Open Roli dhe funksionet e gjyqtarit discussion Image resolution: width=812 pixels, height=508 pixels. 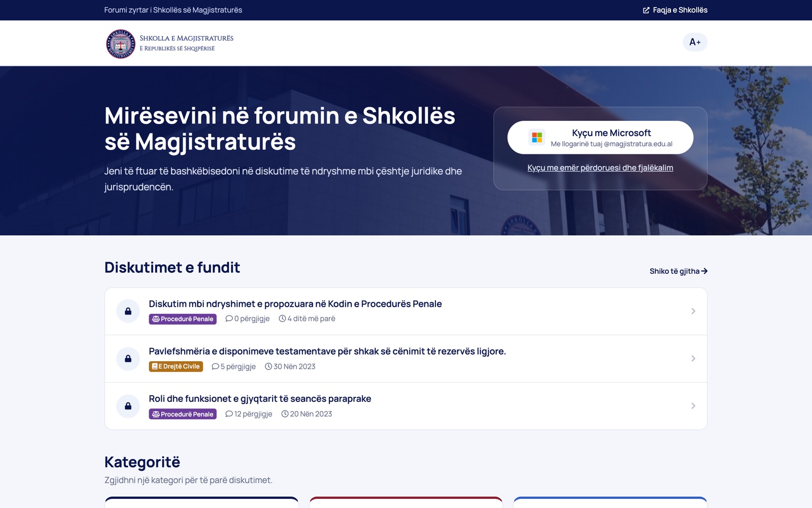pyautogui.click(x=260, y=399)
